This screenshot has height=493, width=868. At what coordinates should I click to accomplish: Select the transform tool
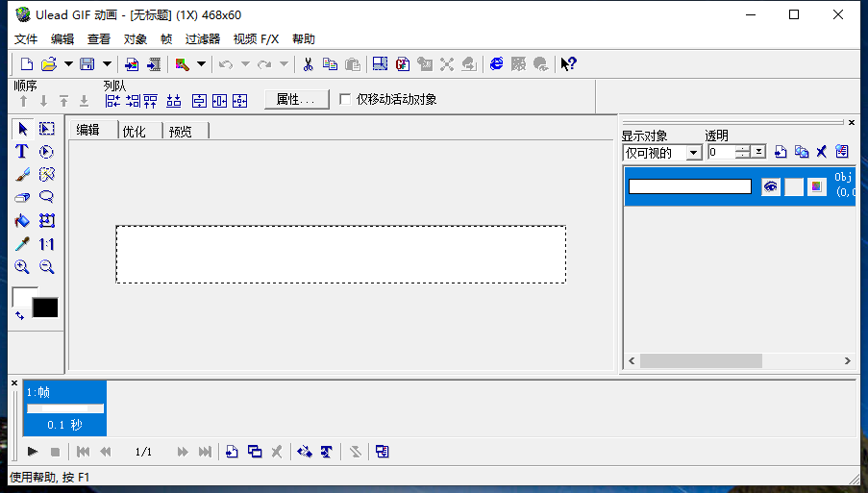click(x=47, y=221)
